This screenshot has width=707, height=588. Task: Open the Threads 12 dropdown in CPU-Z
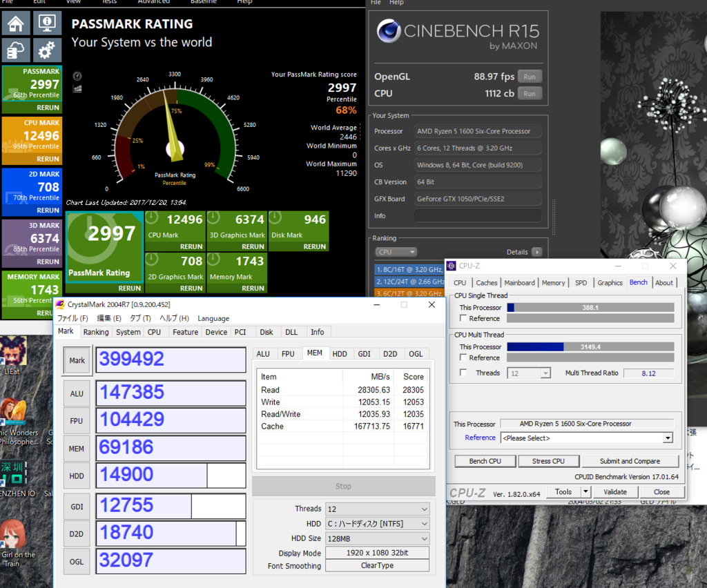click(529, 373)
